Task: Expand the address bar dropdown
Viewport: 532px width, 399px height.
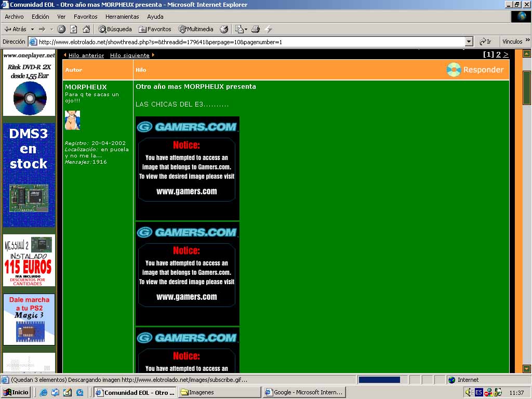Action: 469,42
